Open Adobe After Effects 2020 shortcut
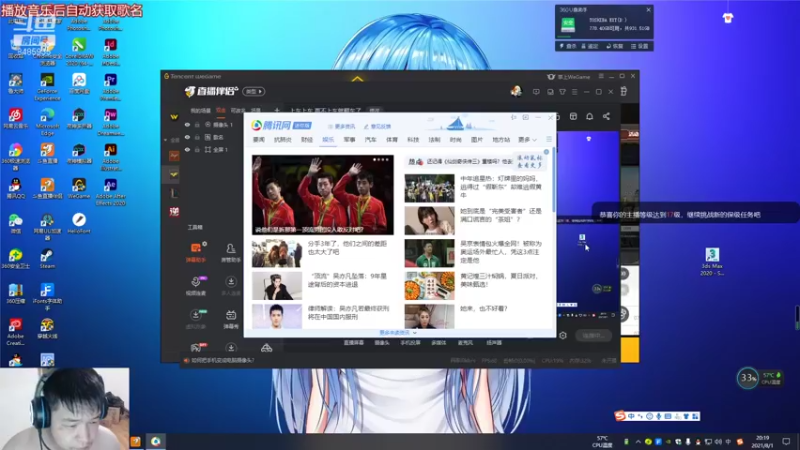800x450 pixels. (110, 191)
